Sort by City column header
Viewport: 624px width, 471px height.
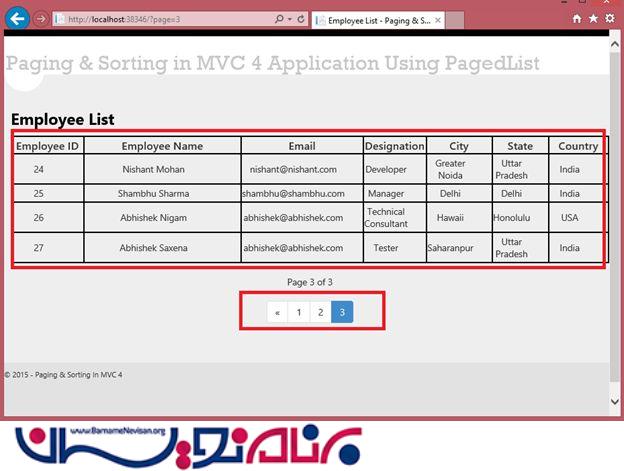click(x=459, y=146)
